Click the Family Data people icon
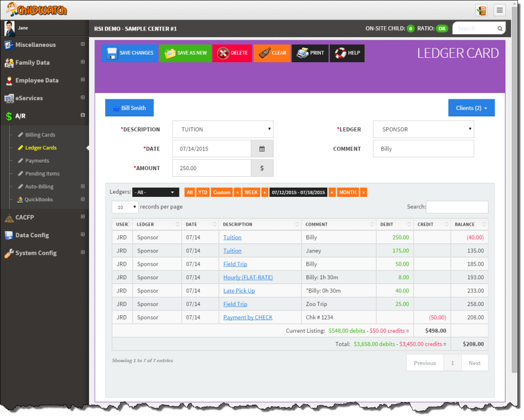Viewport: 524px width, 420px height. pyautogui.click(x=9, y=62)
